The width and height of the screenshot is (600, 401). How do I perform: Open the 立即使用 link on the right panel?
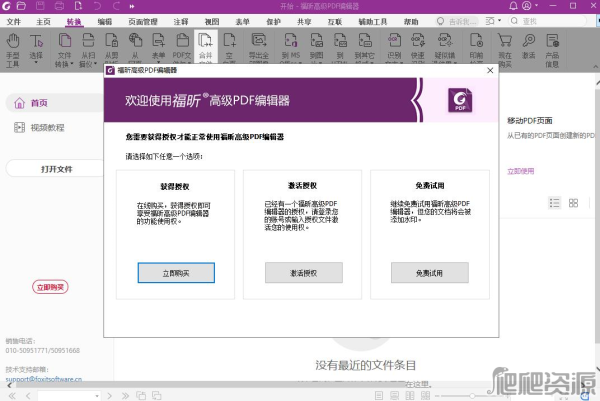pyautogui.click(x=520, y=171)
